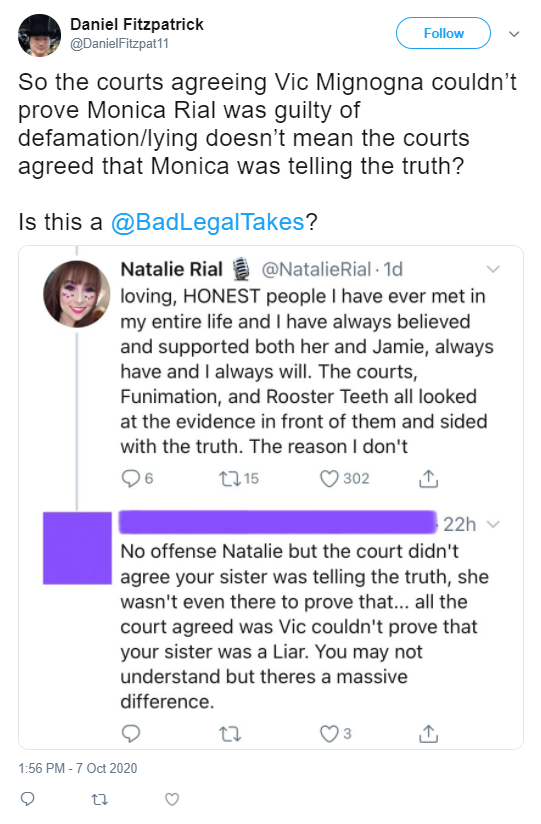Retweet the 22h reply tweet
This screenshot has width=541, height=824.
click(230, 734)
